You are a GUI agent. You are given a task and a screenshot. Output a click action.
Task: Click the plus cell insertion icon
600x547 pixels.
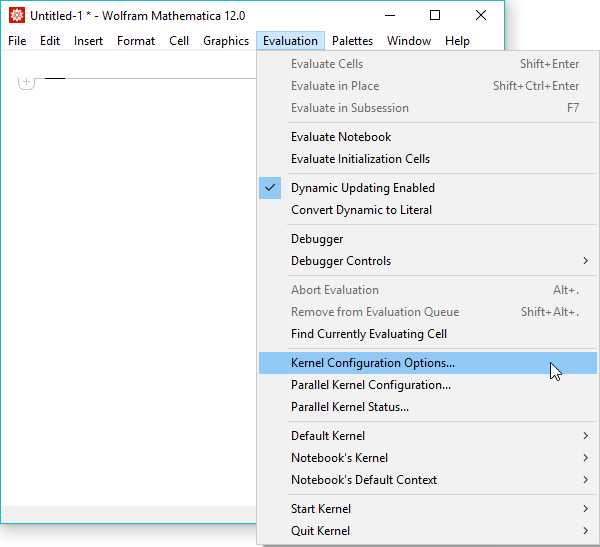point(26,82)
